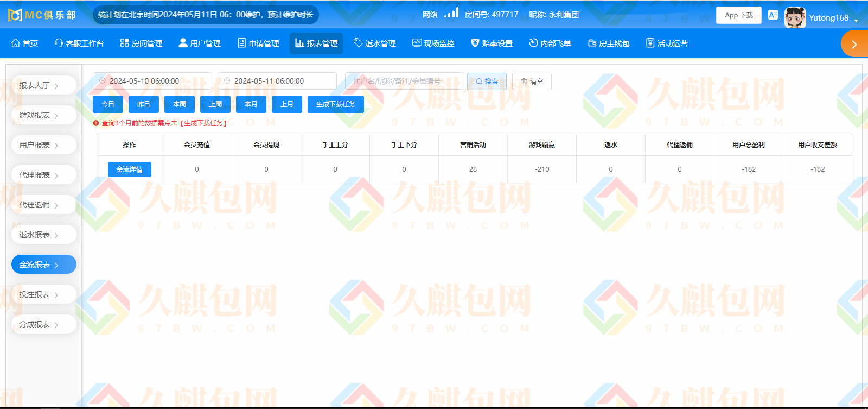Click the 赔率设置 shield icon
This screenshot has height=409, width=868.
click(x=475, y=43)
